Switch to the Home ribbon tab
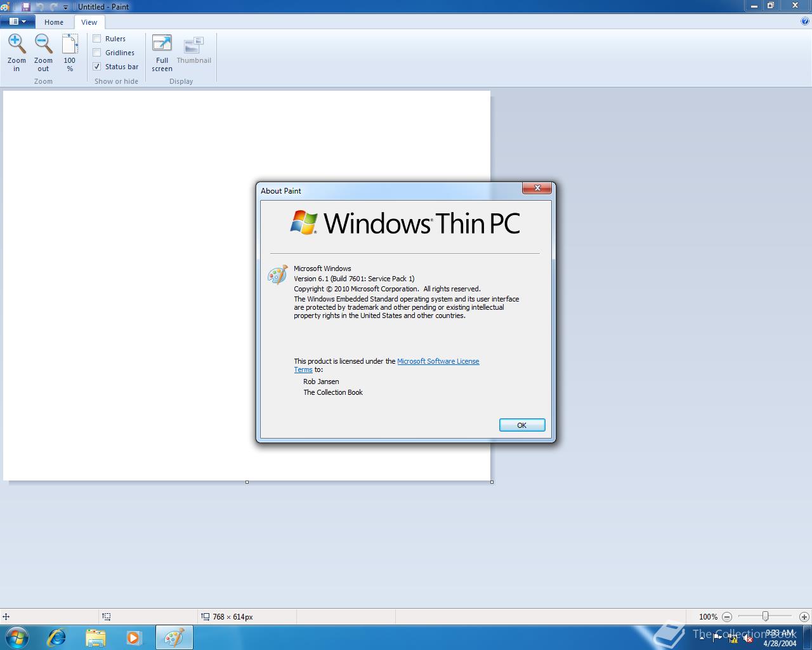This screenshot has height=650, width=812. coord(54,22)
